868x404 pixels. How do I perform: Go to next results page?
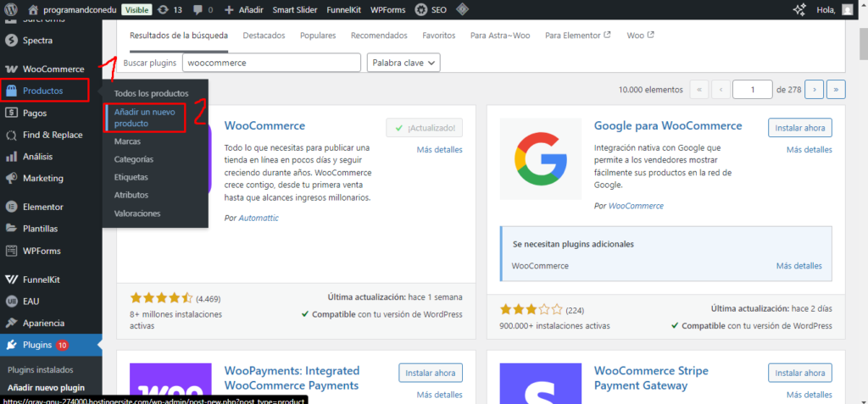click(x=815, y=89)
